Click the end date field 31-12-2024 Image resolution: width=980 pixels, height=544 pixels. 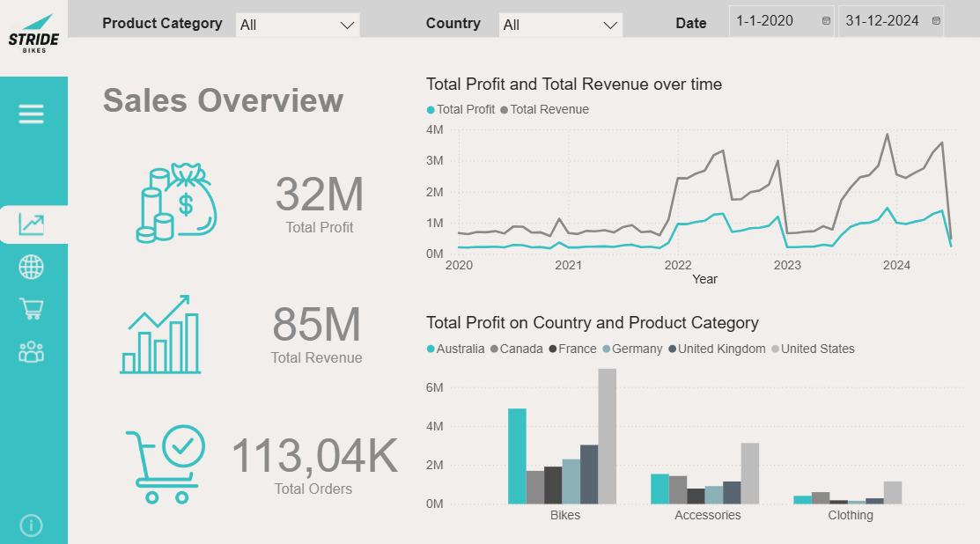point(881,21)
